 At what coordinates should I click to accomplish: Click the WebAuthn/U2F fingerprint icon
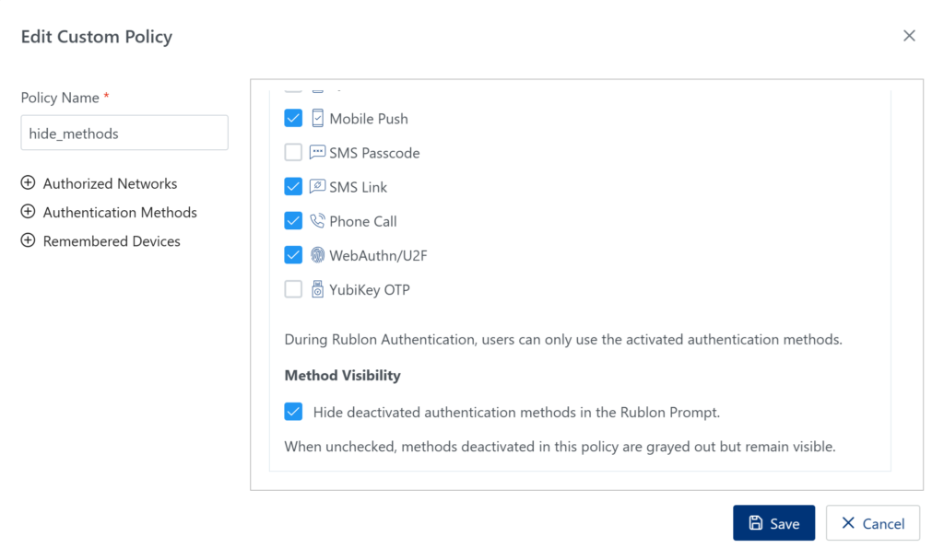coord(316,255)
